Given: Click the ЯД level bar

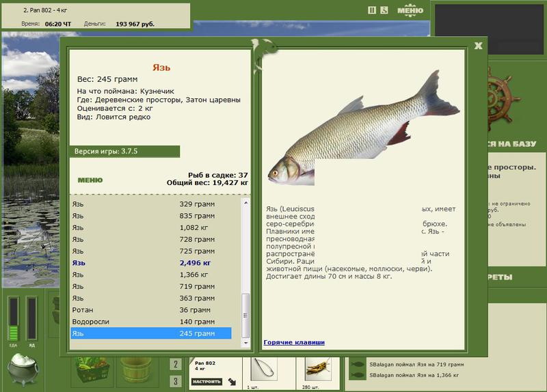Looking at the screenshot, I should click(31, 318).
